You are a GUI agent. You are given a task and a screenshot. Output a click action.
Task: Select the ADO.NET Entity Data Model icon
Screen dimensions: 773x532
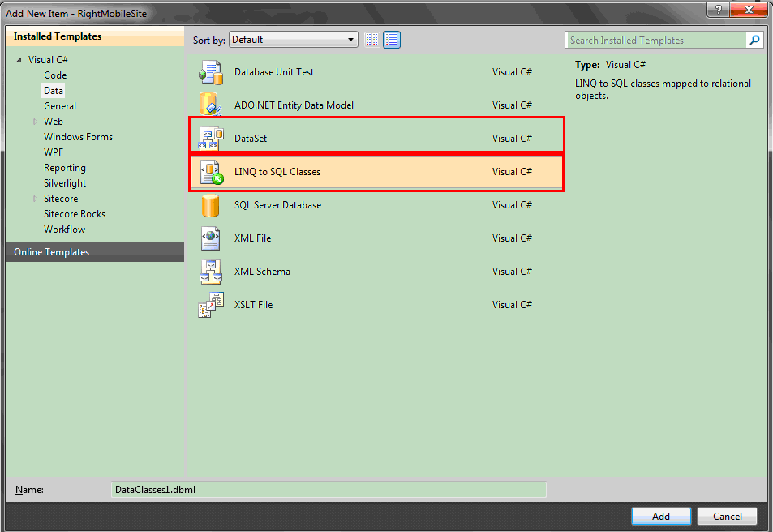pyautogui.click(x=211, y=105)
